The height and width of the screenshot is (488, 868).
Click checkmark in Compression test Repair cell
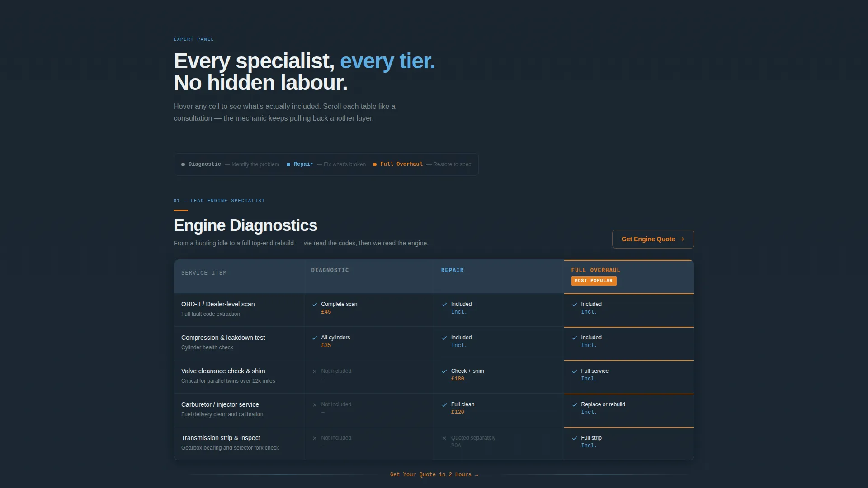click(x=444, y=338)
